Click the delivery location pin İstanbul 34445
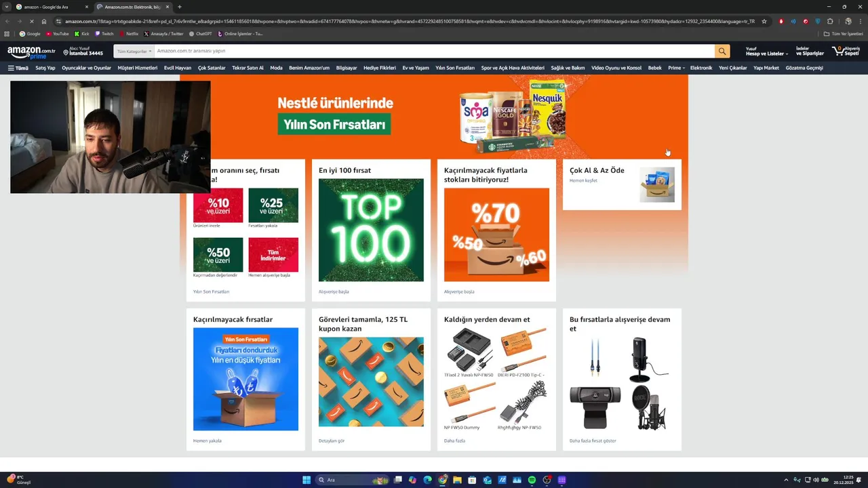Viewport: 868px width, 488px height. [x=83, y=52]
